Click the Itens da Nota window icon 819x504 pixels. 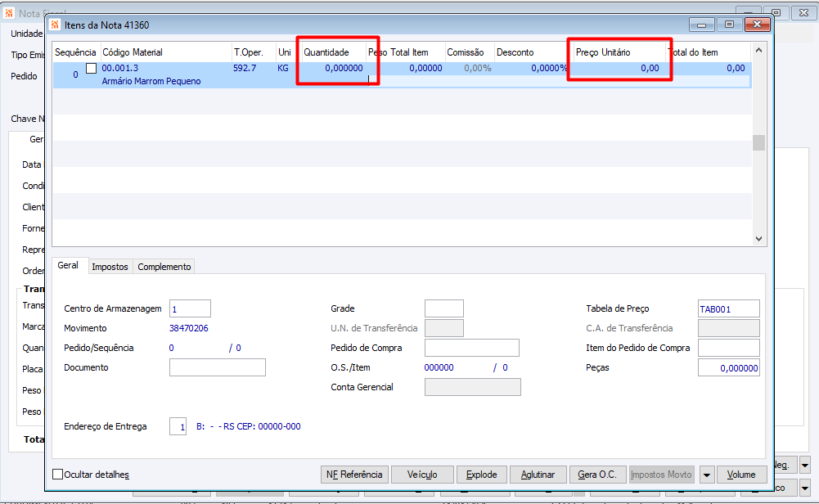click(x=55, y=25)
